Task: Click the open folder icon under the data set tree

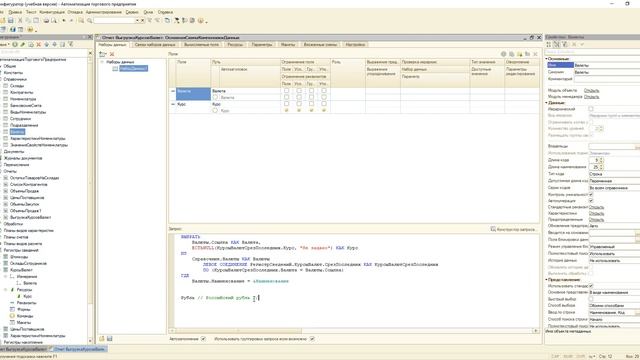Action: coord(102,339)
